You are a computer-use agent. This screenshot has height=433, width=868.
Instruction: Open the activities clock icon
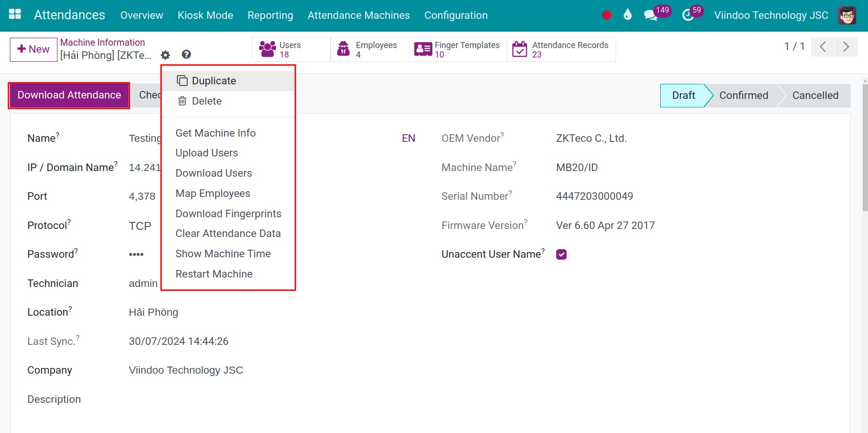pyautogui.click(x=688, y=15)
